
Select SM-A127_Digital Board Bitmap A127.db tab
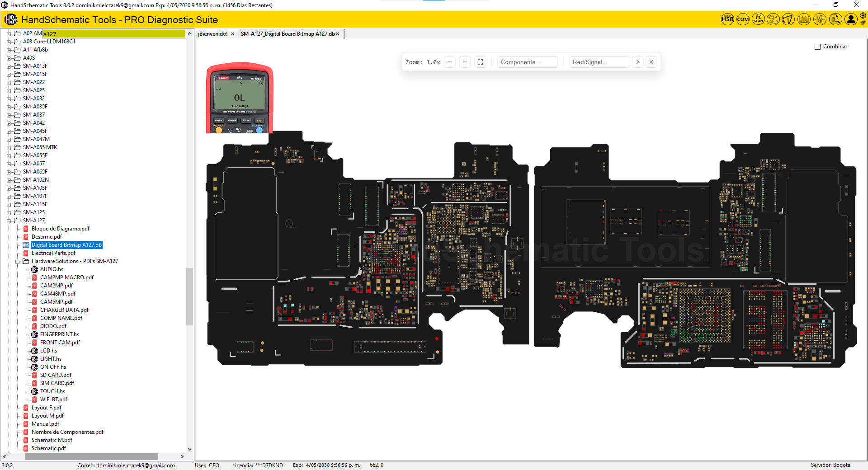point(288,34)
